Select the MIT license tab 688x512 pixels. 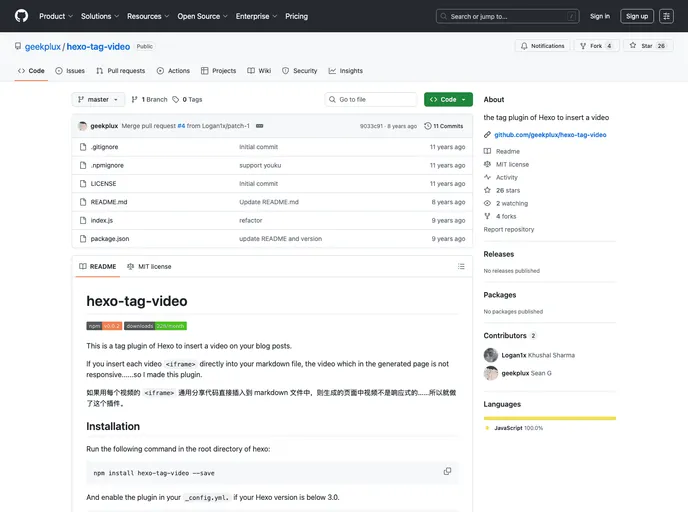pos(149,266)
